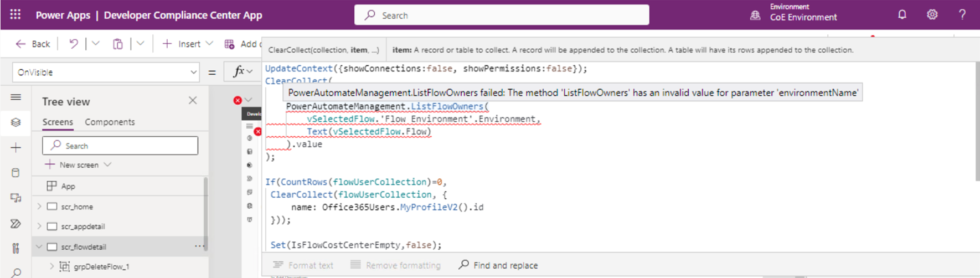Image resolution: width=980 pixels, height=278 pixels.
Task: Switch to the Components tab
Action: point(110,122)
